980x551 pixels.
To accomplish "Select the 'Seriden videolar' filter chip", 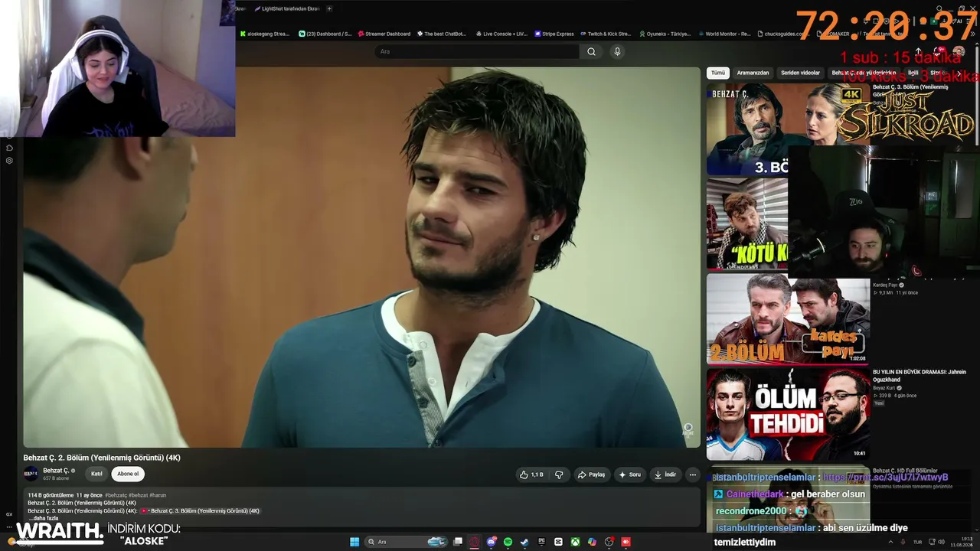I will click(x=800, y=73).
